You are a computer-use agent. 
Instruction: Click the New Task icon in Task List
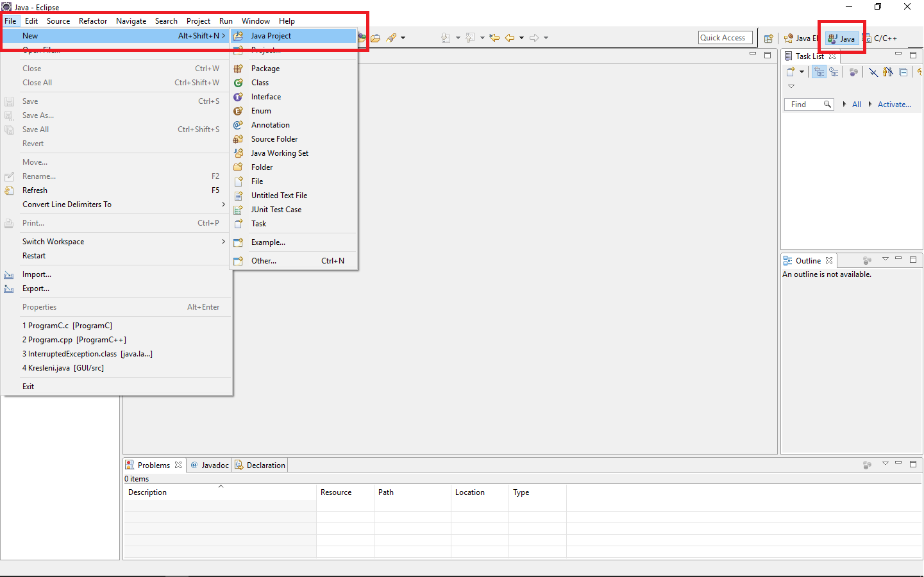tap(791, 71)
